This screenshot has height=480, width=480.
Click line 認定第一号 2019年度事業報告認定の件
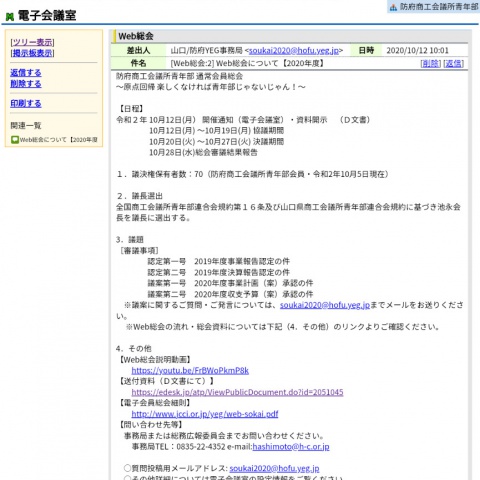(219, 261)
